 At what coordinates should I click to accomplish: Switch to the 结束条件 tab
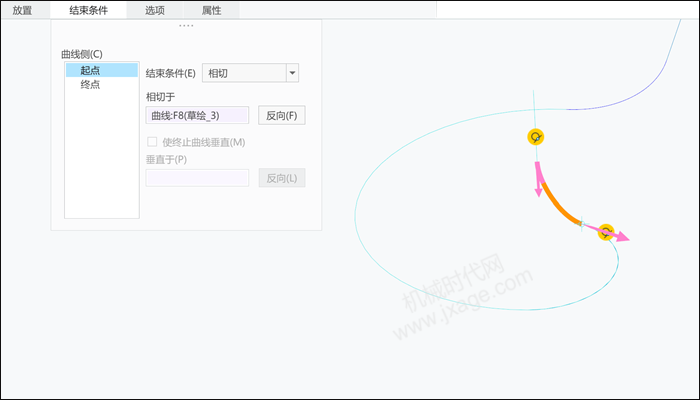[88, 10]
